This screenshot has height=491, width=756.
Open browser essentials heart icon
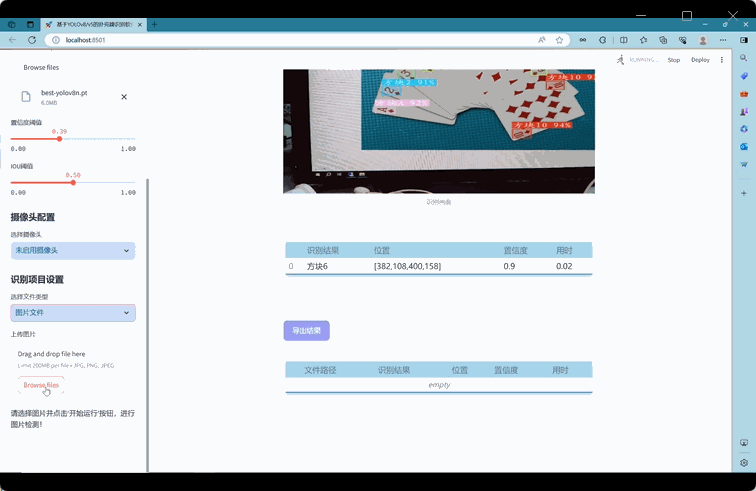(x=682, y=40)
